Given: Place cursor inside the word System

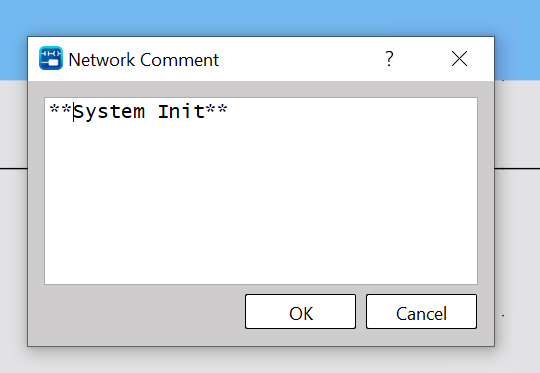Looking at the screenshot, I should (110, 112).
